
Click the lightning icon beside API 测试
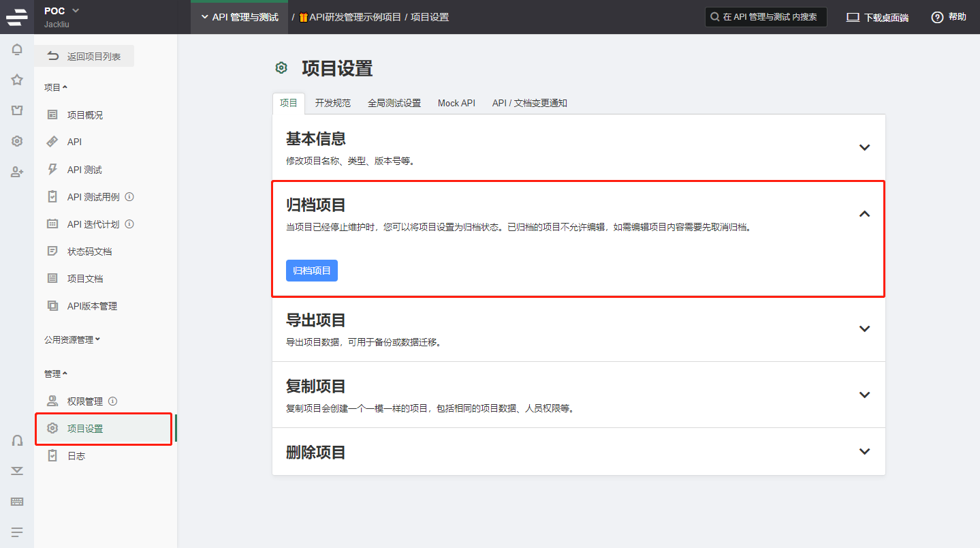coord(52,169)
